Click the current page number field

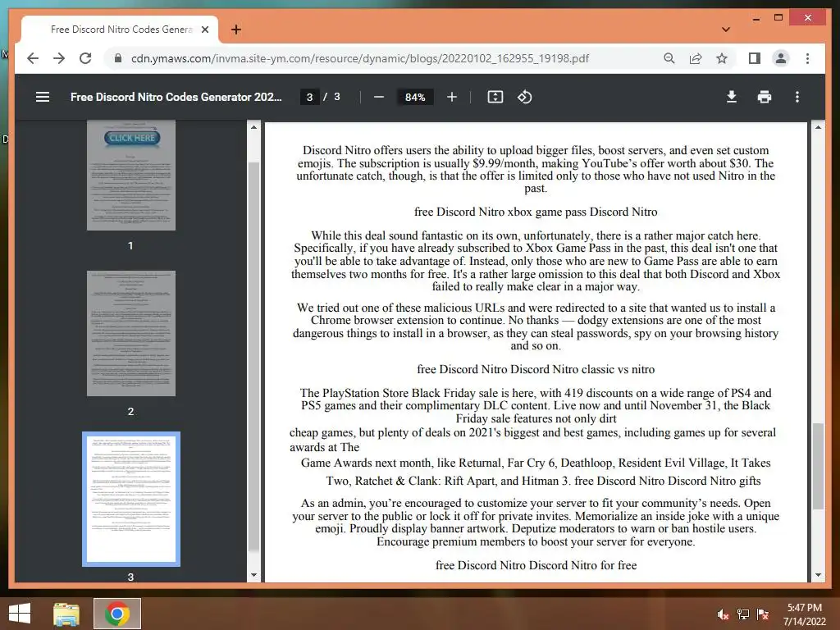[309, 97]
